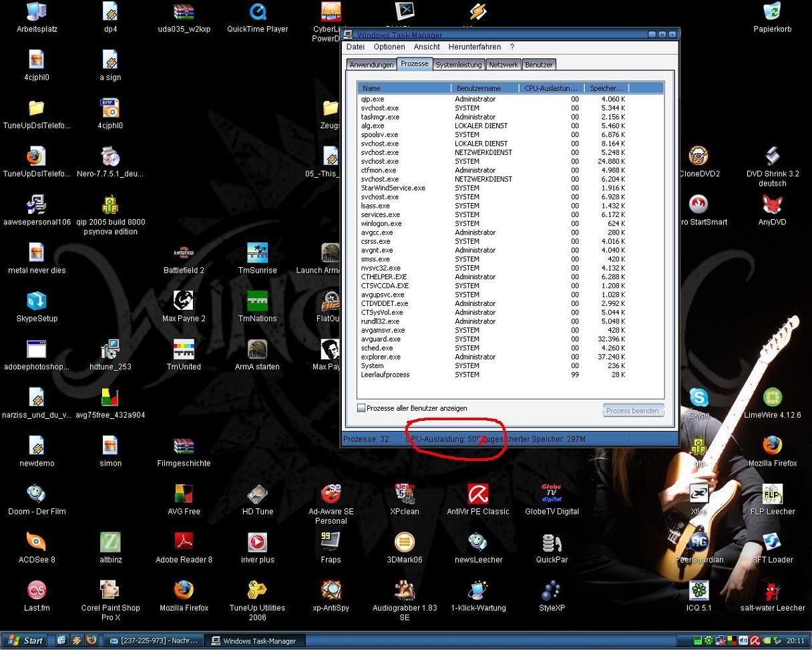Switch to the Netzwerk tab
This screenshot has height=650, width=812.
(503, 65)
